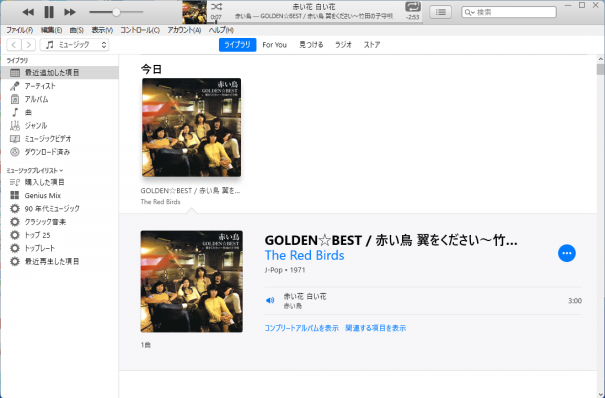Open the Up Next list button

441,12
